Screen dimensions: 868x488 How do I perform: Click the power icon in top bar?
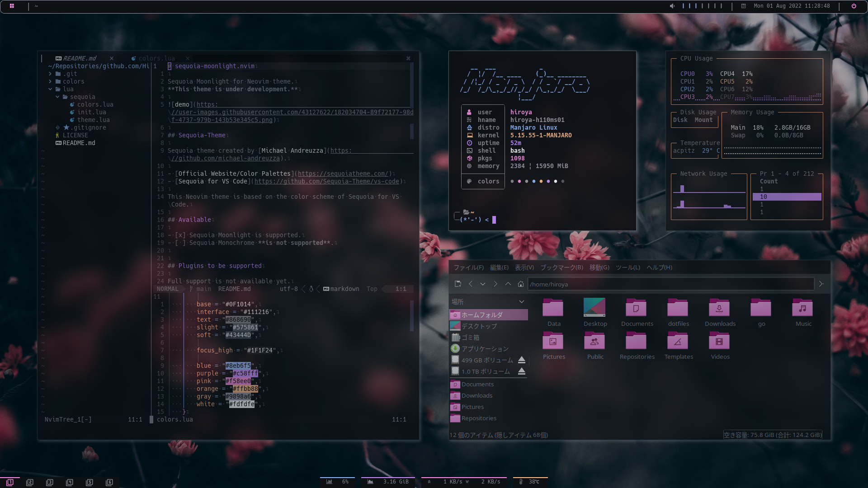tap(854, 6)
